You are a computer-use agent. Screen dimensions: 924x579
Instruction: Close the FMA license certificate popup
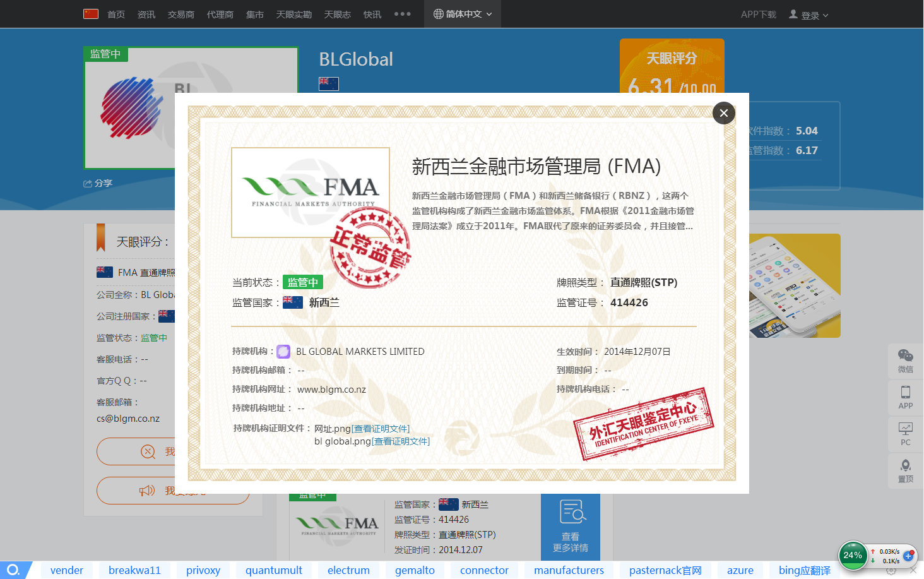click(x=724, y=113)
